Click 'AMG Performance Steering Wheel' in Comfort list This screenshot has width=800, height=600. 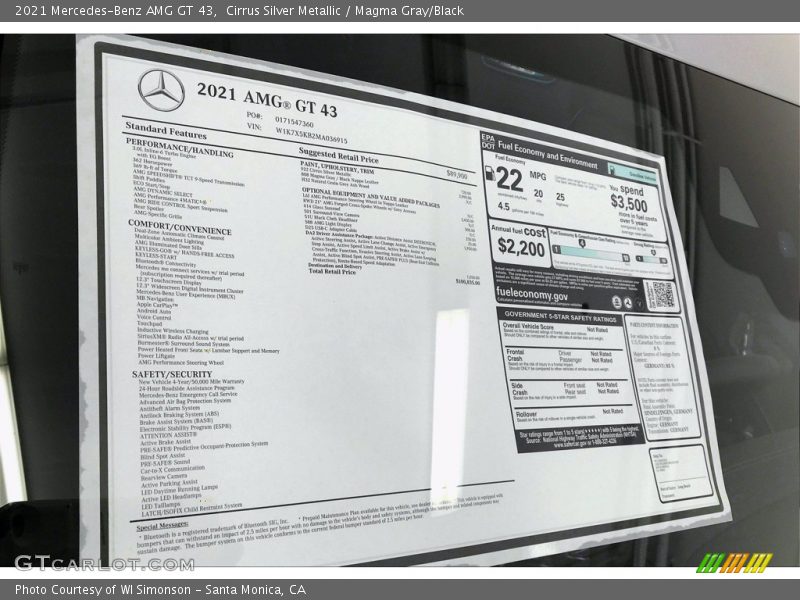pyautogui.click(x=181, y=363)
